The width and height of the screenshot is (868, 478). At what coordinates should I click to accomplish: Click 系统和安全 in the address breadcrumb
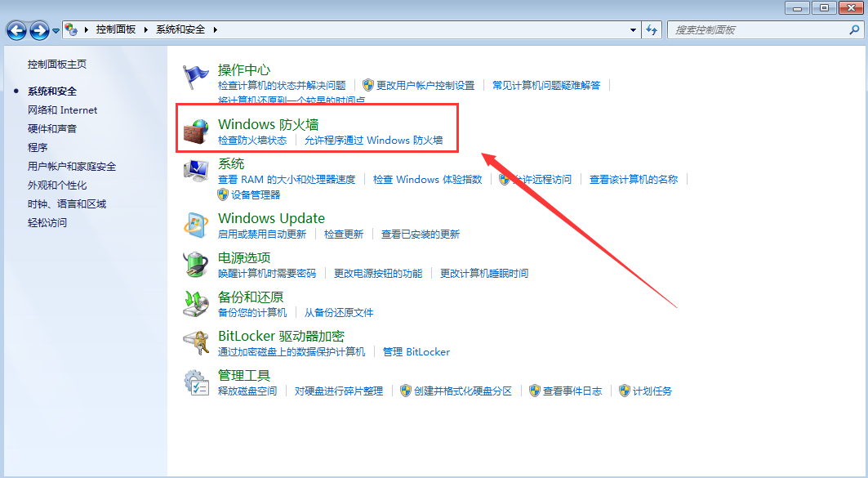point(180,29)
